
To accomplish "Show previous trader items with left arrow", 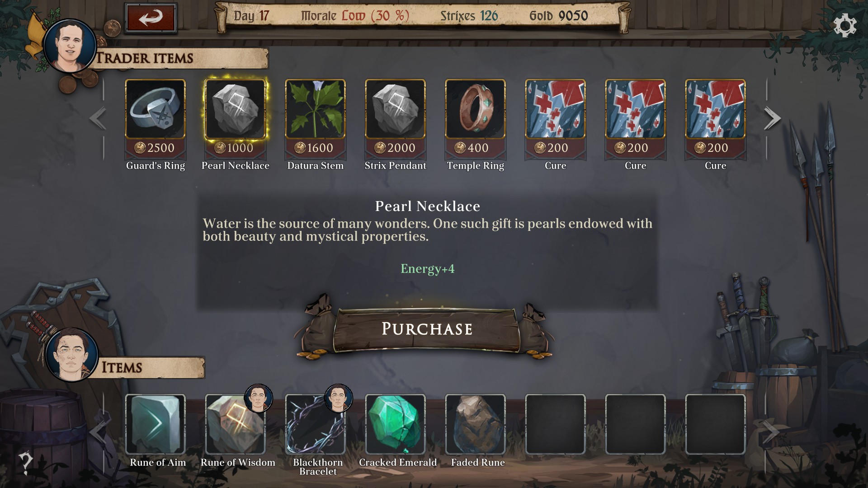I will coord(98,118).
